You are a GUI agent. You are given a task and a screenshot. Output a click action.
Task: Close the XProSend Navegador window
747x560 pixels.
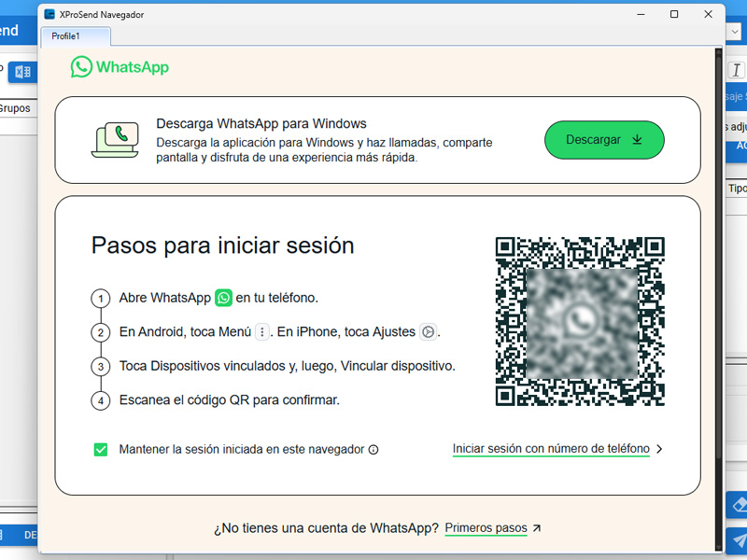[708, 15]
